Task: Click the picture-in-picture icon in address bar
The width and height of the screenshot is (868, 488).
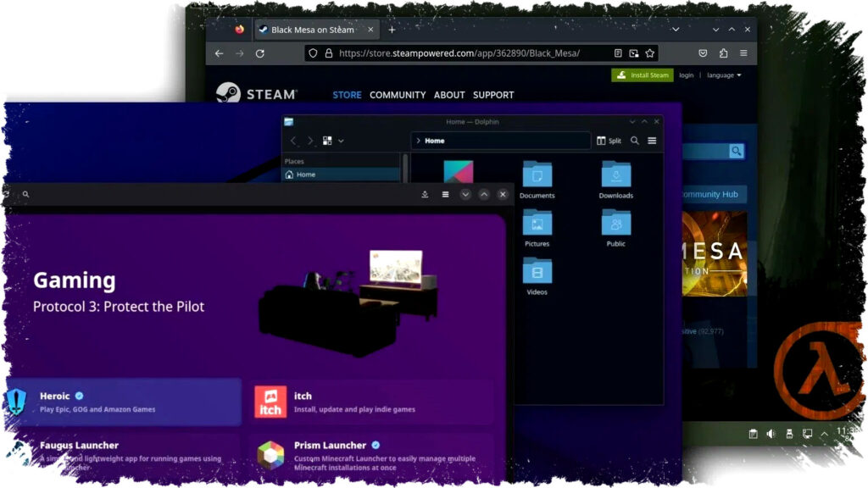Action: (x=634, y=53)
